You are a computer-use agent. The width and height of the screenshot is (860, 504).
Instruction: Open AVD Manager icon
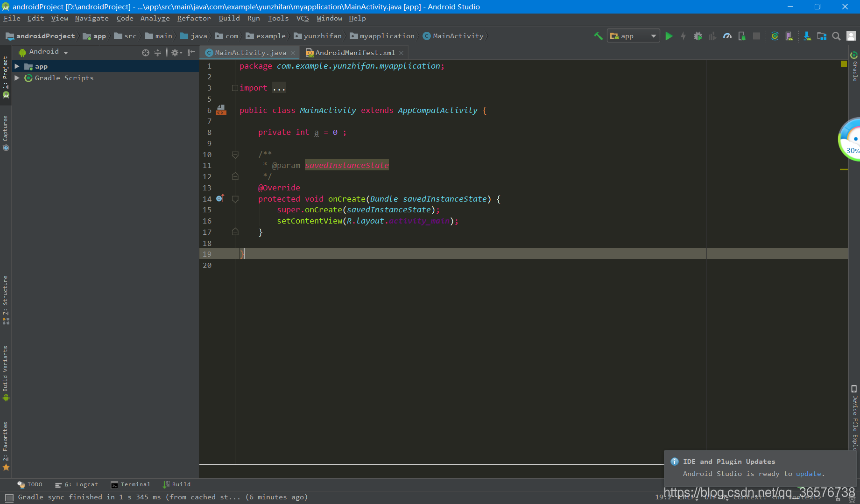pos(789,36)
